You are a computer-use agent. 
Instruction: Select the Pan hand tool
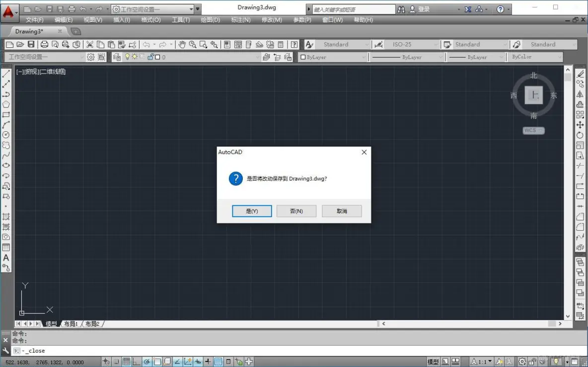click(x=182, y=45)
